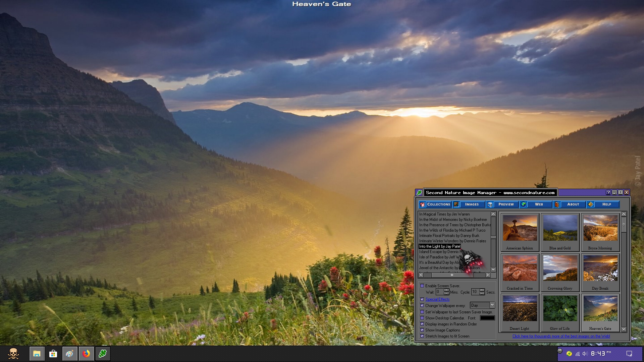Click the volume speaker tray icon
The width and height of the screenshot is (644, 362).
coord(585,354)
